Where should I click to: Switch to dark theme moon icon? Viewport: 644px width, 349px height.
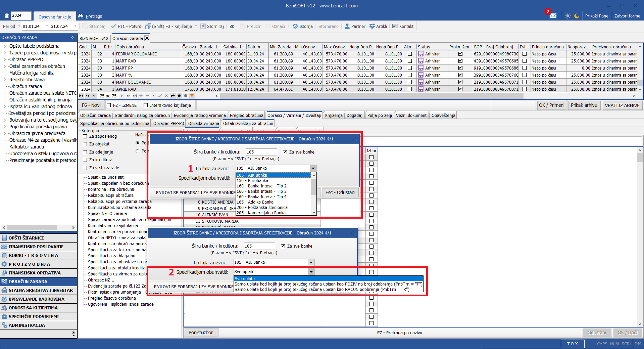tap(577, 16)
